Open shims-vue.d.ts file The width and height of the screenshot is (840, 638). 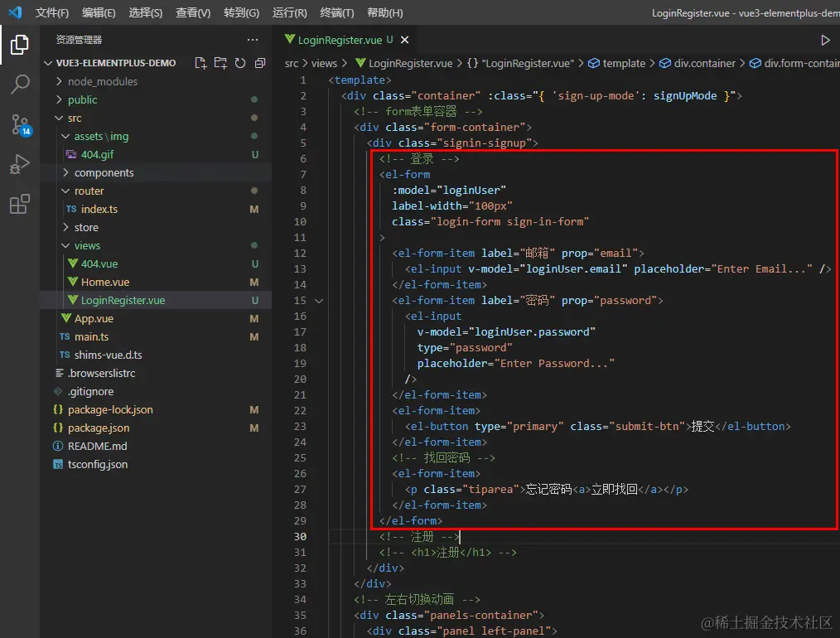coord(156,355)
